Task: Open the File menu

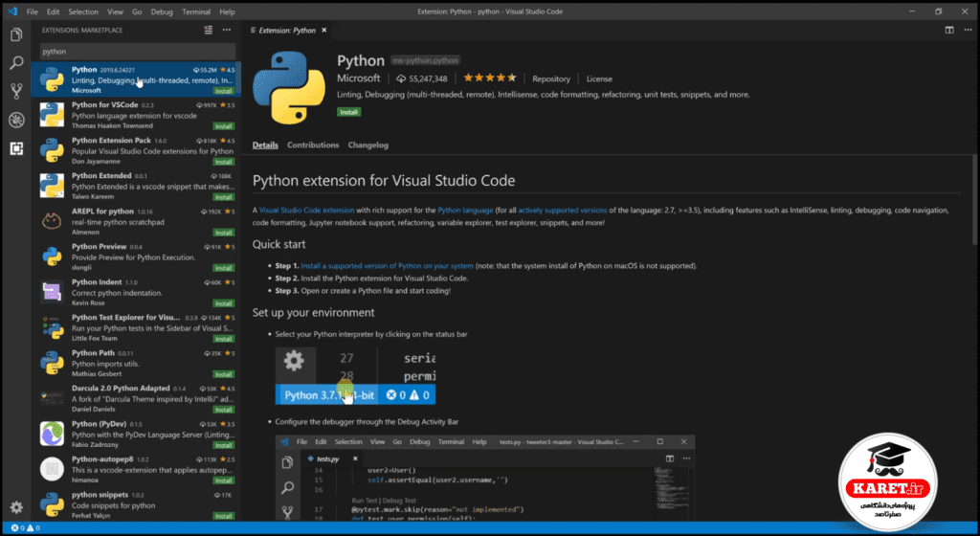Action: coord(32,11)
